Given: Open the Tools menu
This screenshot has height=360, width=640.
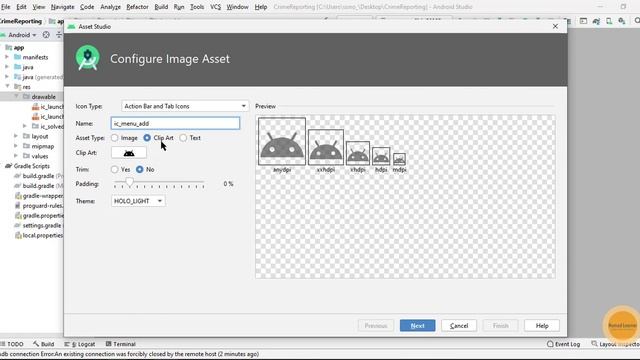Looking at the screenshot, I should click(197, 7).
